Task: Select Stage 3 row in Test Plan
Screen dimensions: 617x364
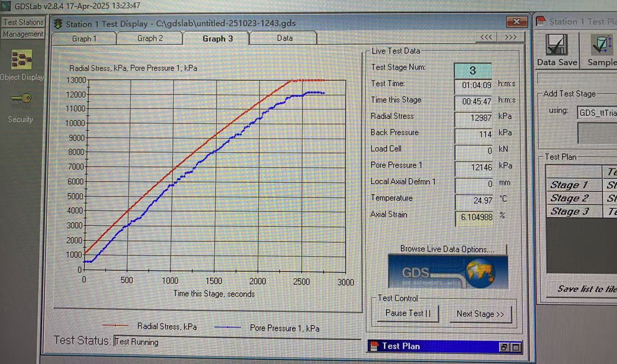Action: pyautogui.click(x=569, y=211)
